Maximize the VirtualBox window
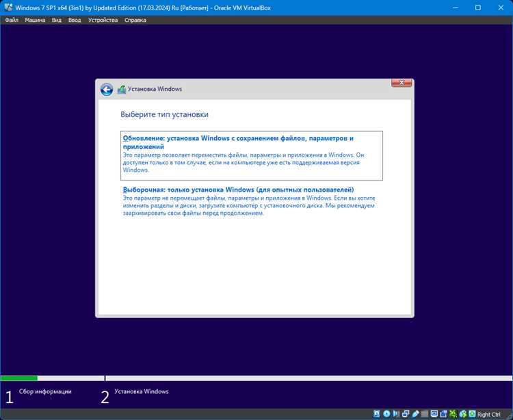The width and height of the screenshot is (513, 420). click(x=478, y=8)
